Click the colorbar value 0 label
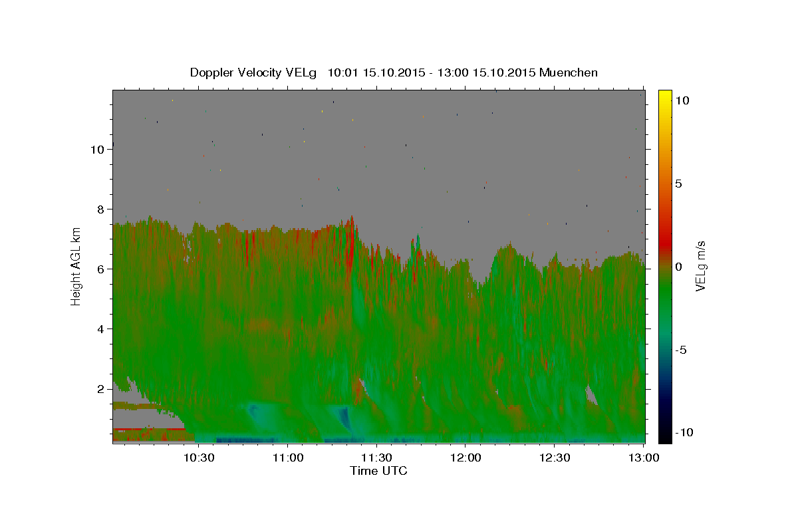The height and width of the screenshot is (532, 798). tap(680, 266)
